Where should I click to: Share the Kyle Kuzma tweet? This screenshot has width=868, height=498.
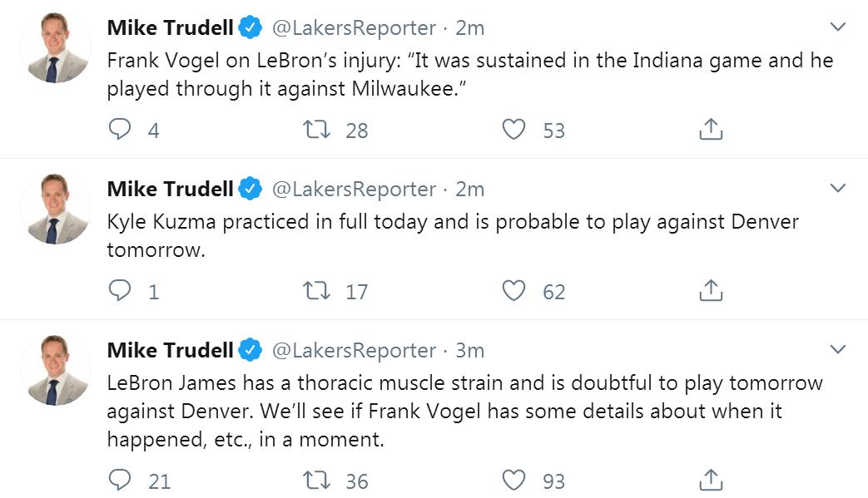tap(710, 291)
